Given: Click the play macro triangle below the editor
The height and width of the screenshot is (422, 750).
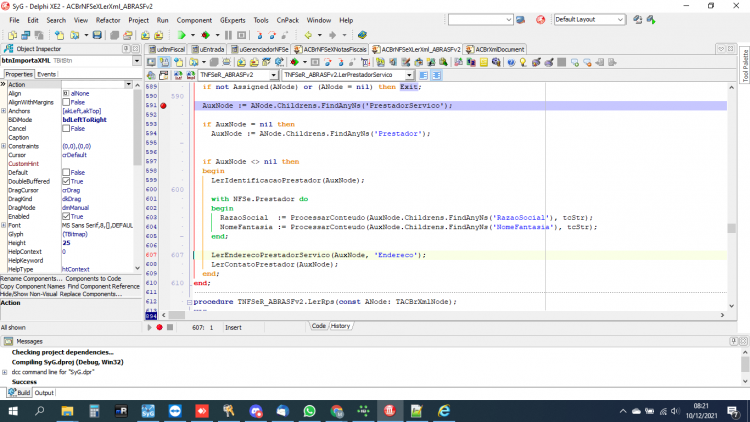Looking at the screenshot, I should point(149,327).
